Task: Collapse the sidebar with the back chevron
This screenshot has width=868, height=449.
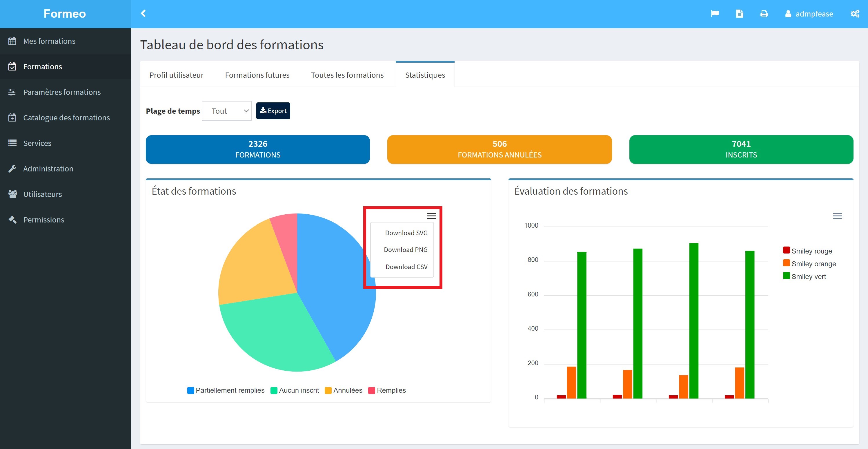Action: (x=143, y=13)
